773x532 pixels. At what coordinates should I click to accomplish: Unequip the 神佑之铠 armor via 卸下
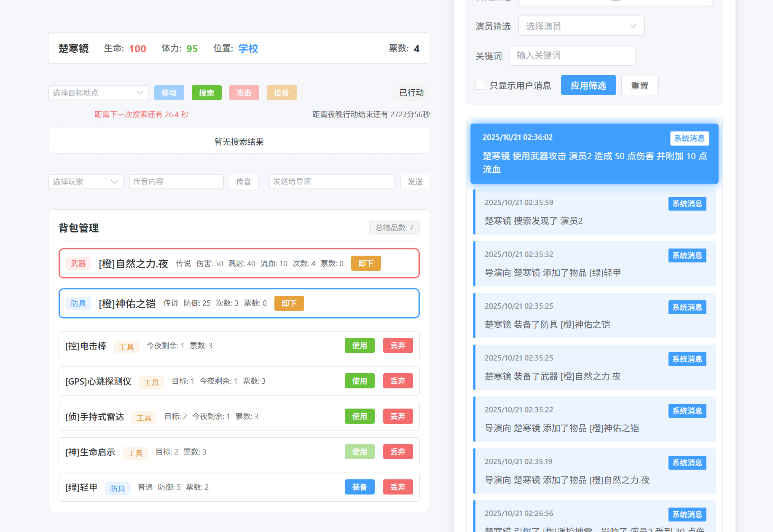[x=289, y=303]
